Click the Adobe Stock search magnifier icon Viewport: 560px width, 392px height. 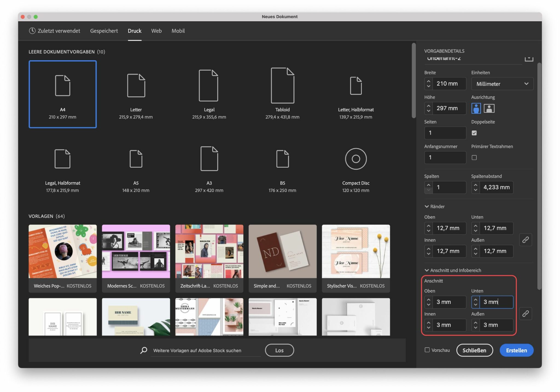[x=144, y=350]
